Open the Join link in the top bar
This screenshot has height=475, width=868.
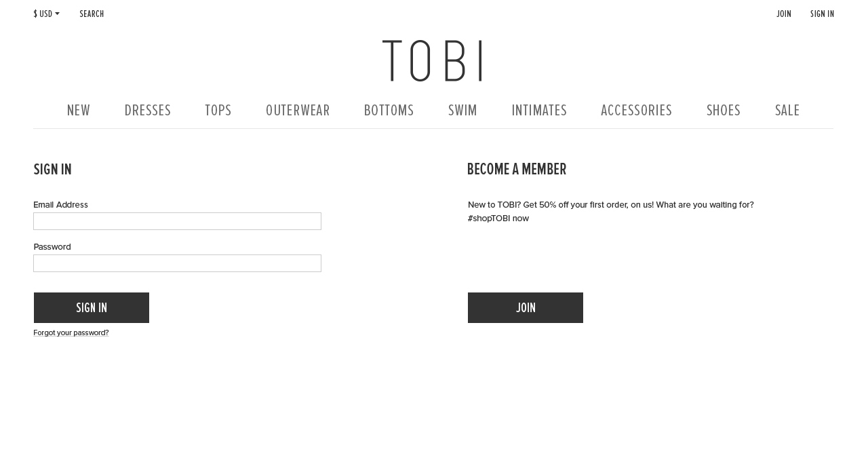[x=784, y=14]
